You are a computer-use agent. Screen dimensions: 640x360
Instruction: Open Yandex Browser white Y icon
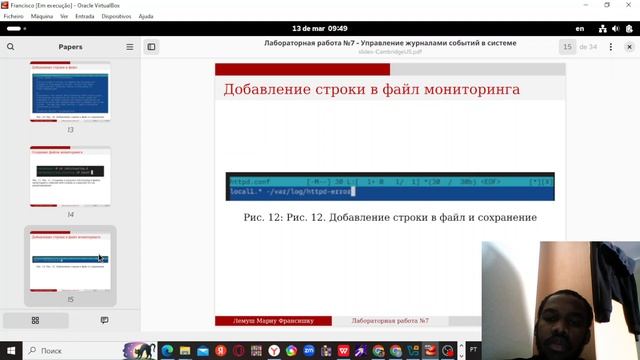tap(274, 351)
